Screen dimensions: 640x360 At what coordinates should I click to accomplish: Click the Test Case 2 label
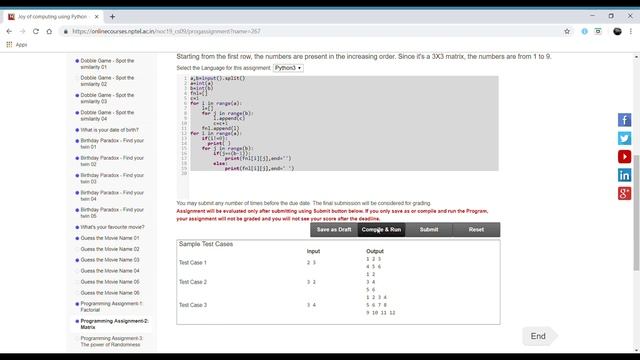click(193, 282)
